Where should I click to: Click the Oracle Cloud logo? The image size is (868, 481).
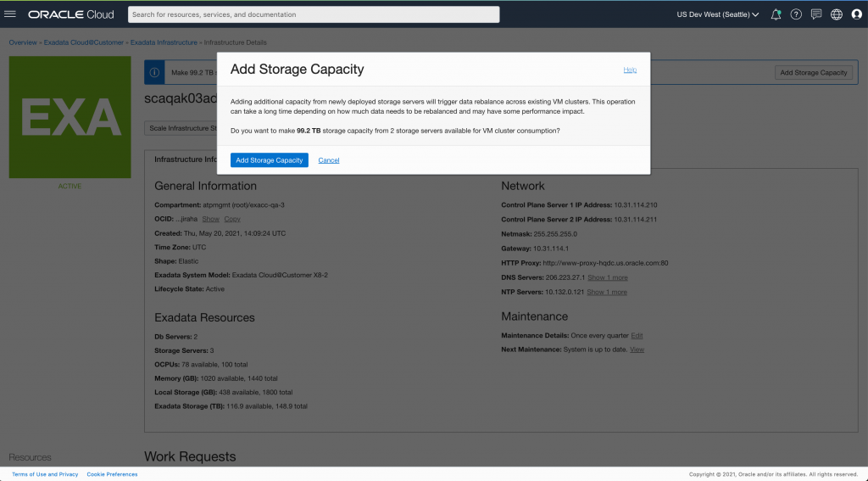(x=71, y=14)
